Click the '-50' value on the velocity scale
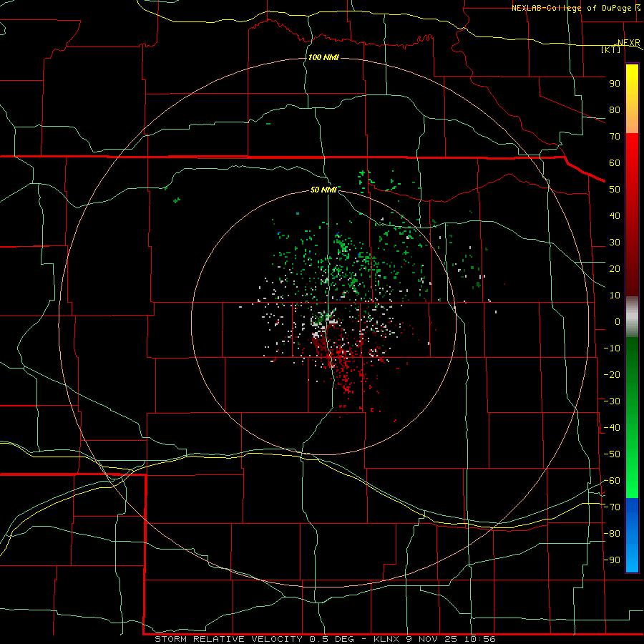The width and height of the screenshot is (644, 644). (x=612, y=454)
